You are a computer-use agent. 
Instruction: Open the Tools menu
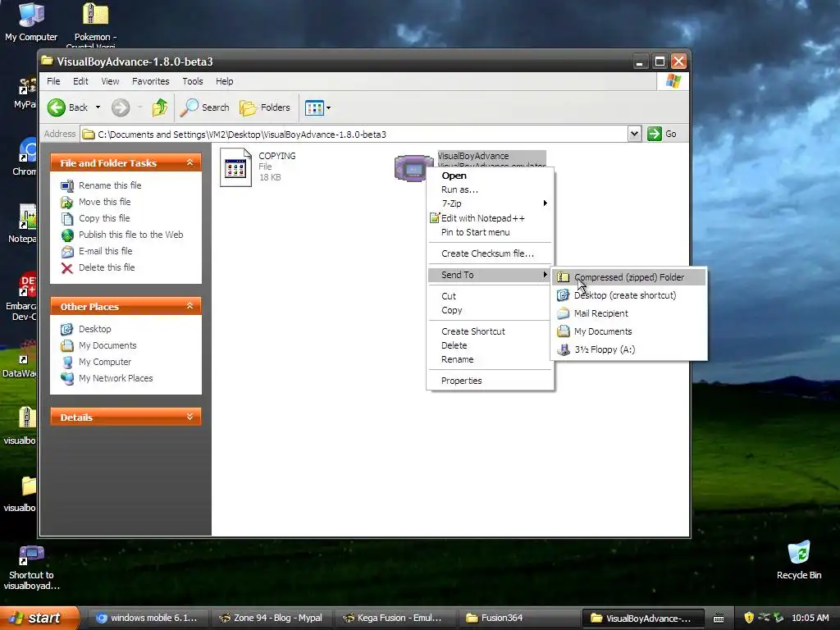point(192,81)
